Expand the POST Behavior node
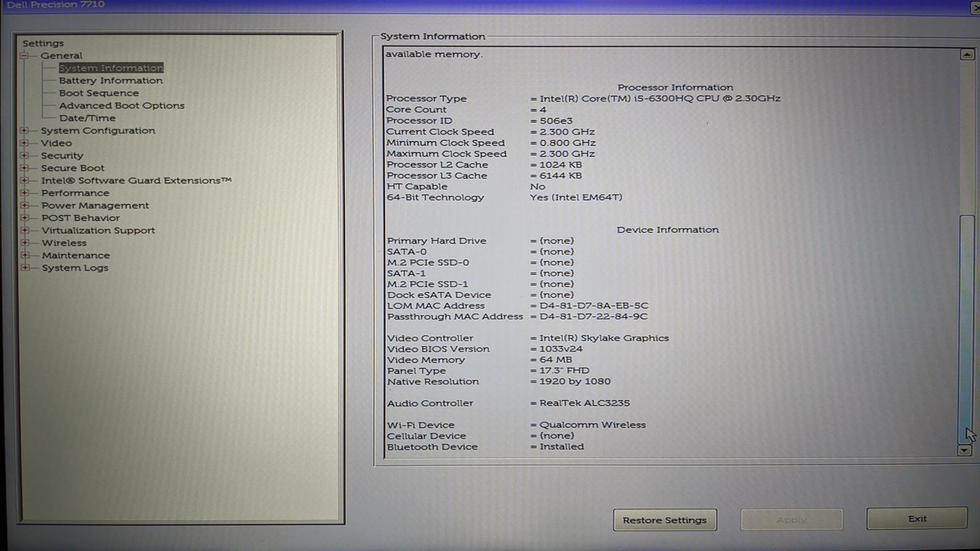The image size is (980, 551). pos(24,218)
